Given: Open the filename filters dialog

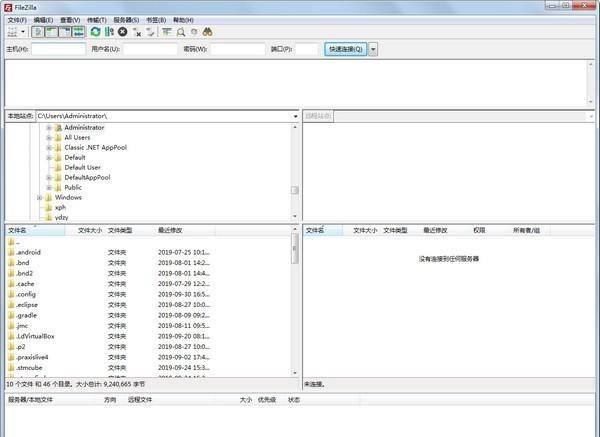Looking at the screenshot, I should coord(166,32).
